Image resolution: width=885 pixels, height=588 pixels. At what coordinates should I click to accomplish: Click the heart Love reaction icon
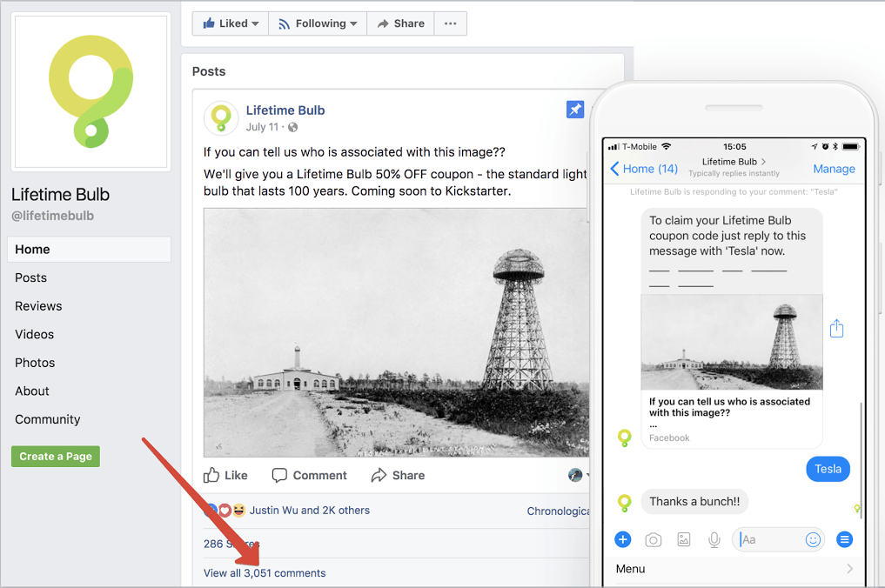[x=225, y=511]
